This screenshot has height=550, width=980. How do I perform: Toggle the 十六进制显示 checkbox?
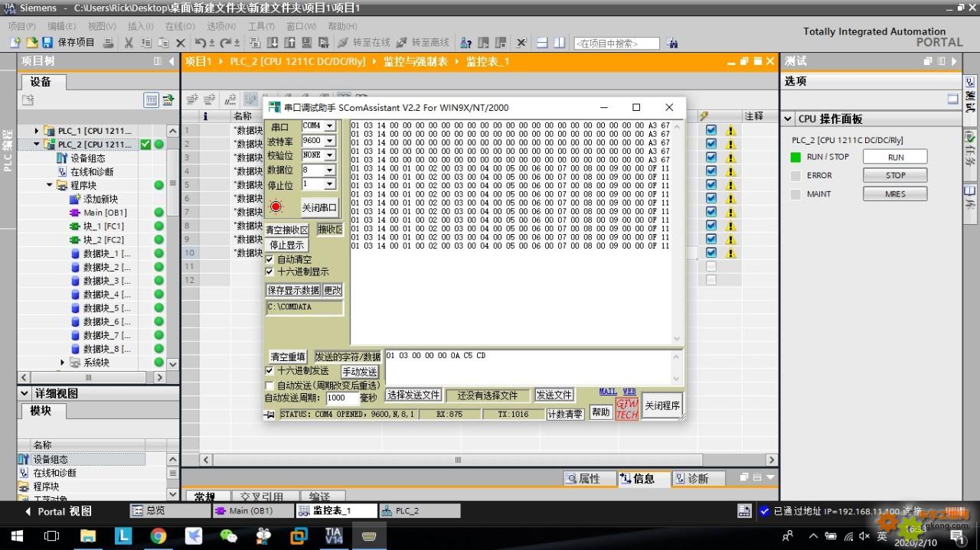click(269, 272)
